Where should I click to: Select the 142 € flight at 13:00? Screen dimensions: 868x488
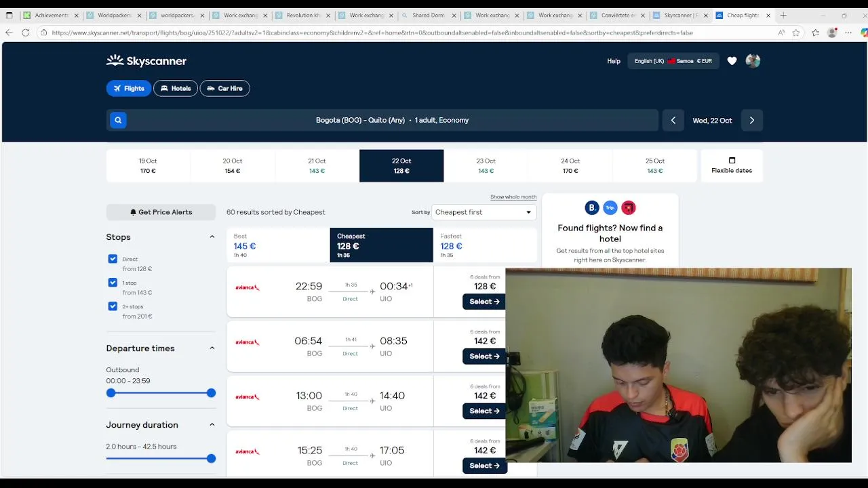pos(484,411)
